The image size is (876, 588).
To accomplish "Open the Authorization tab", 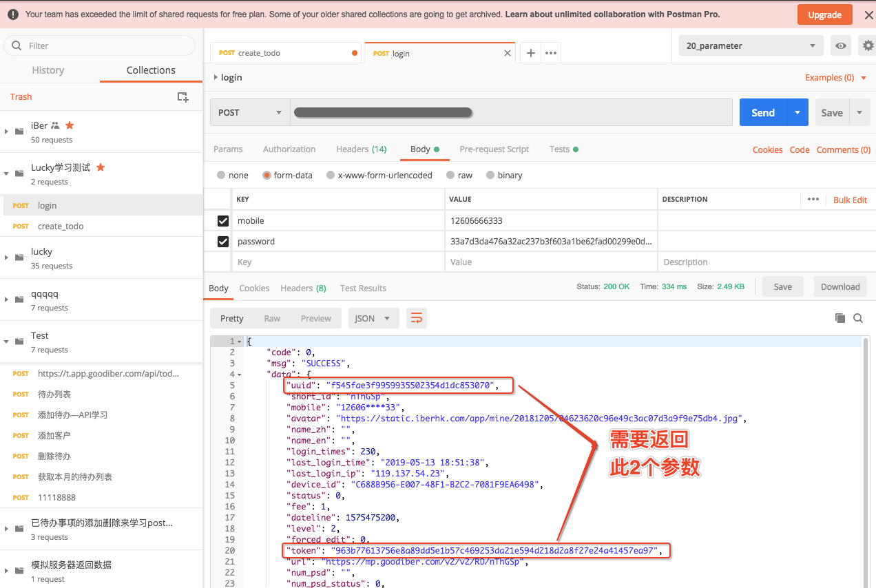I will pos(289,149).
